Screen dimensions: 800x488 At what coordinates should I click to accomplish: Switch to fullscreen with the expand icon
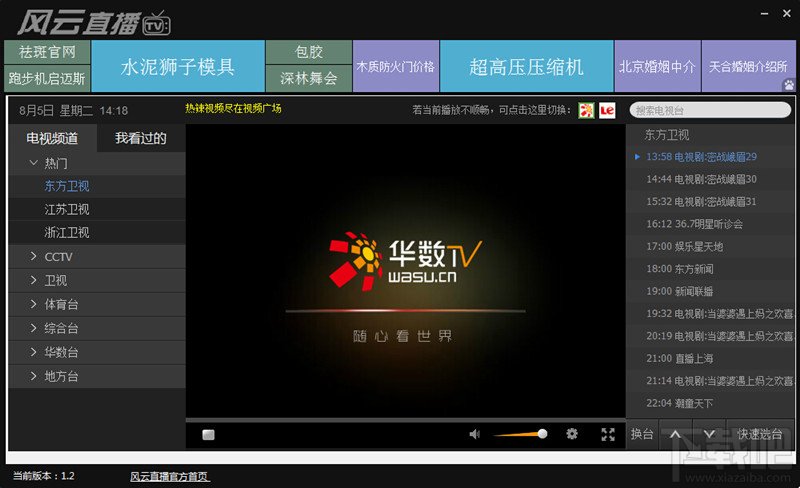(608, 434)
